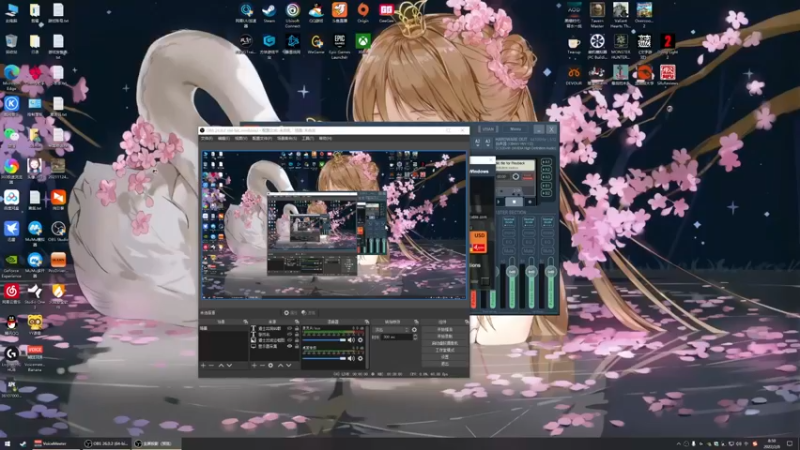This screenshot has height=450, width=800.
Task: Open OBS Profile menu
Action: click(x=262, y=138)
